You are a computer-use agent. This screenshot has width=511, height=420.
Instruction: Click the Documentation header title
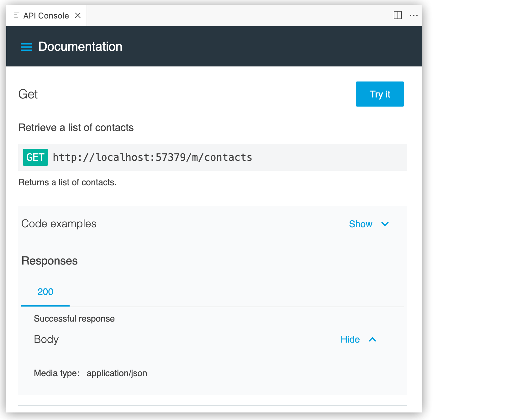pos(80,46)
